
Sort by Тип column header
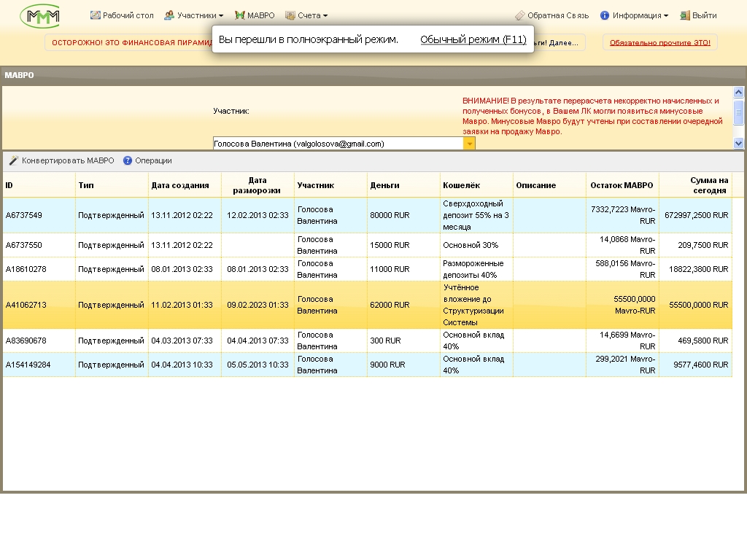click(x=112, y=185)
